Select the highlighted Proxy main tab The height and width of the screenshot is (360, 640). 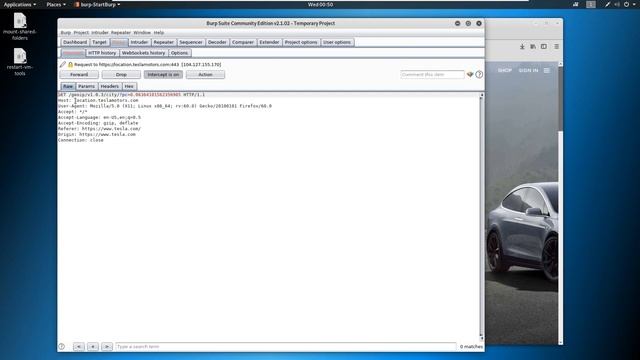119,42
